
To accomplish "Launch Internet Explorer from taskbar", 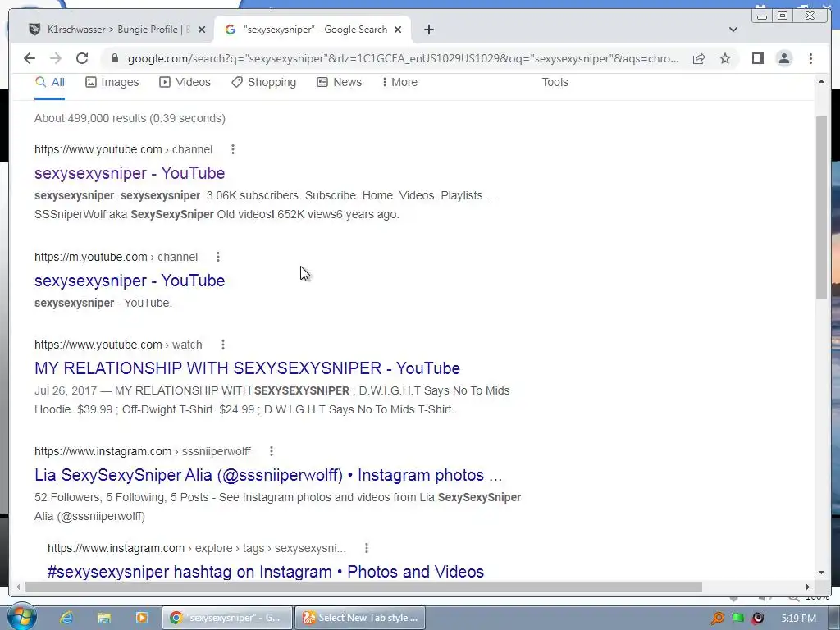I will click(x=66, y=618).
